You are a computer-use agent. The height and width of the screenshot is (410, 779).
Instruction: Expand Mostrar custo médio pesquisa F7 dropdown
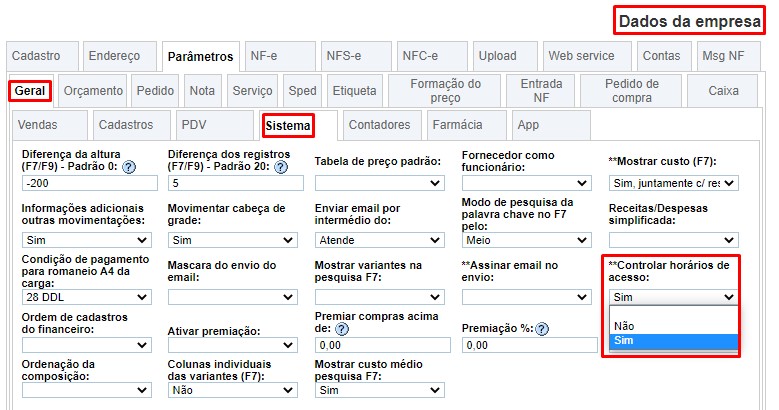click(380, 391)
